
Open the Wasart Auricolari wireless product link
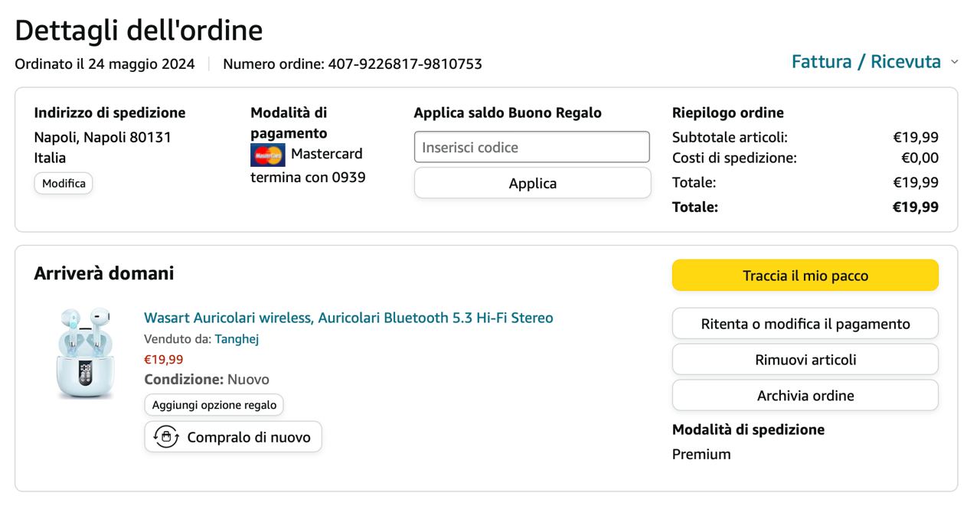click(348, 318)
